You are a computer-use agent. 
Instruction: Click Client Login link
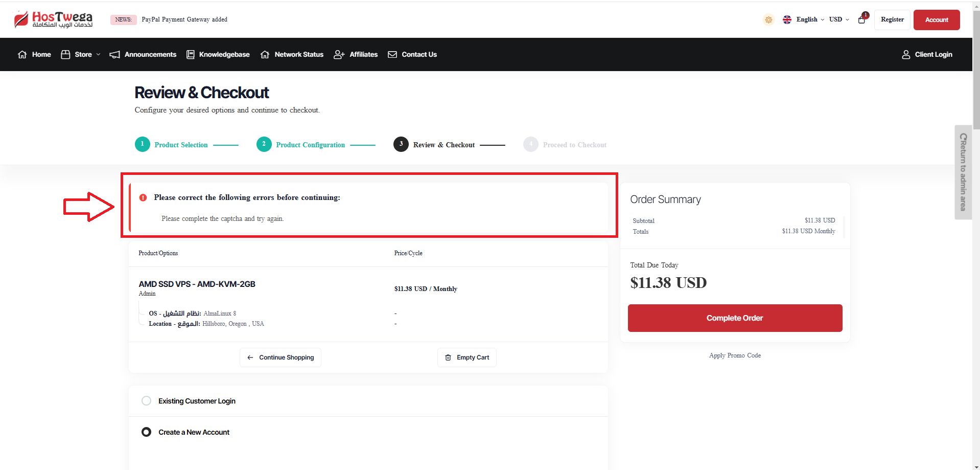click(x=934, y=55)
